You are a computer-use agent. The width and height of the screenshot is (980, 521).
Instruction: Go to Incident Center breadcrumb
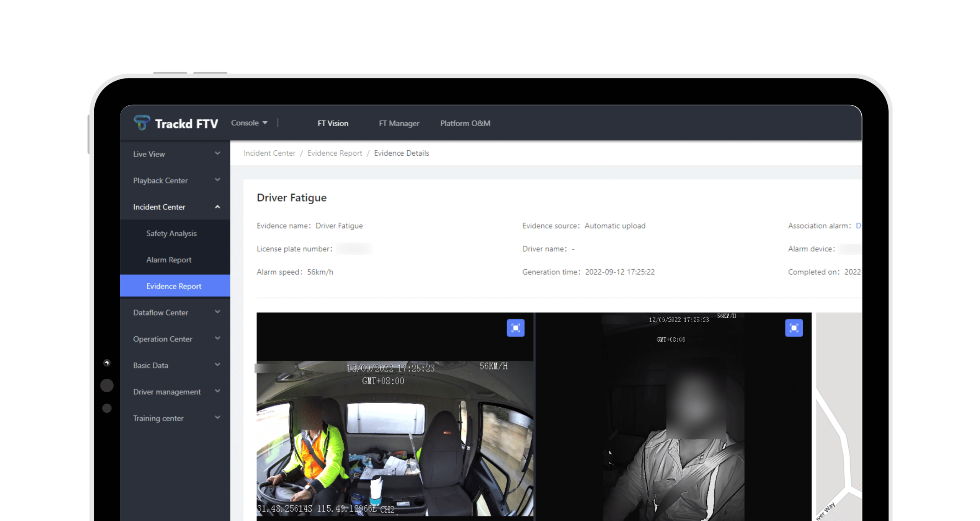[269, 153]
